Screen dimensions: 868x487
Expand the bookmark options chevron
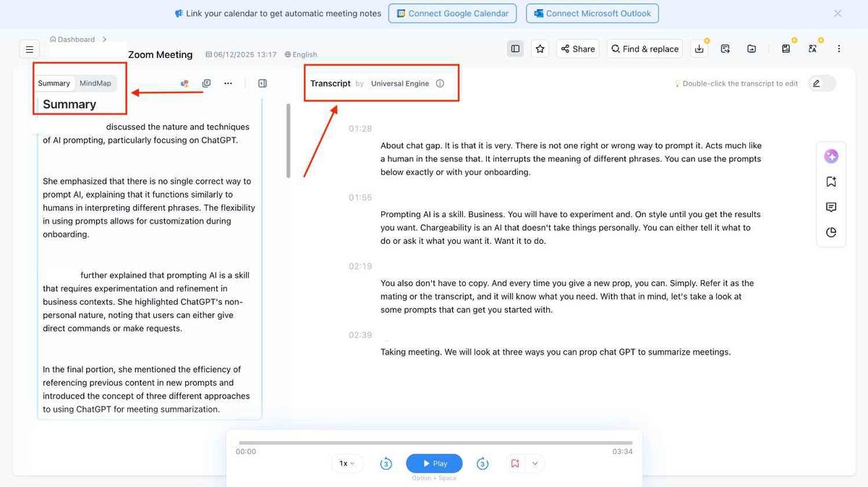point(535,463)
